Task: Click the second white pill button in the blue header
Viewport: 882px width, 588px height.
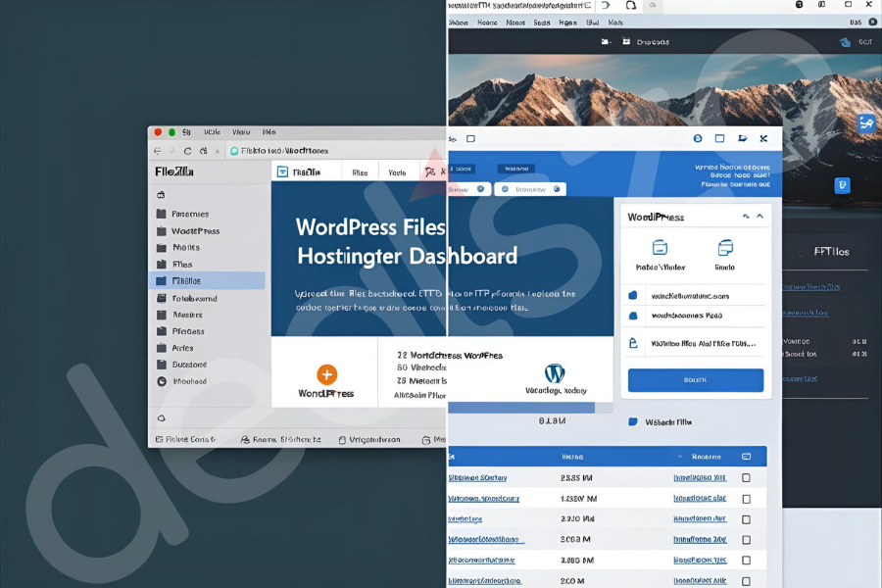Action: click(530, 189)
